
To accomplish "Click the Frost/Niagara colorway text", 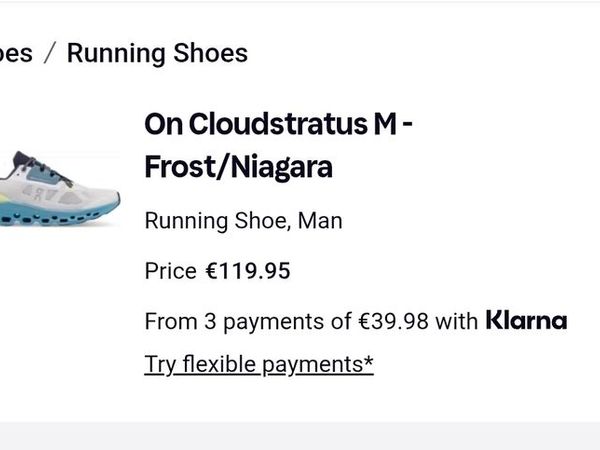I will pyautogui.click(x=238, y=168).
